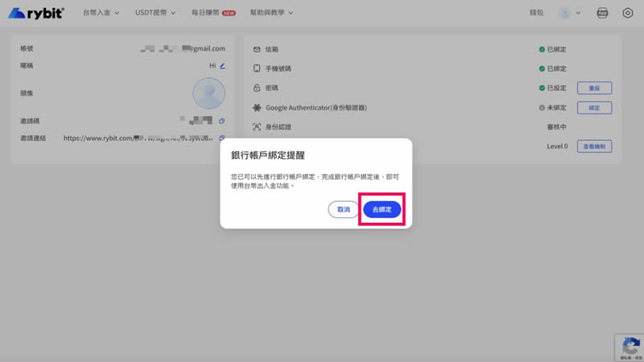Open the user account avatar menu
Viewport: 644px width, 362px height.
(x=569, y=13)
